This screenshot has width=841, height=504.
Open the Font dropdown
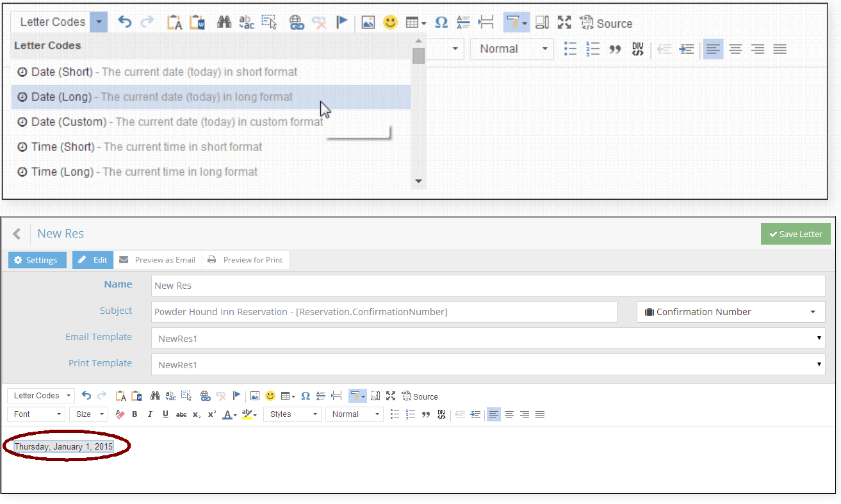(37, 414)
